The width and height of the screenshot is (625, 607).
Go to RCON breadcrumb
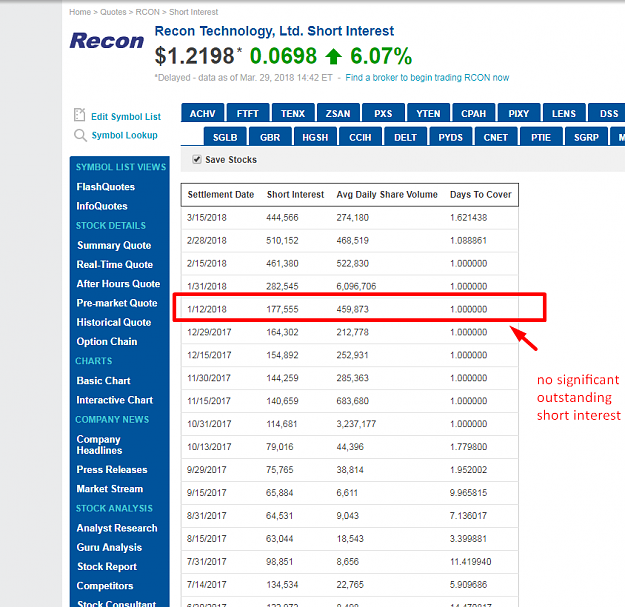click(x=147, y=12)
